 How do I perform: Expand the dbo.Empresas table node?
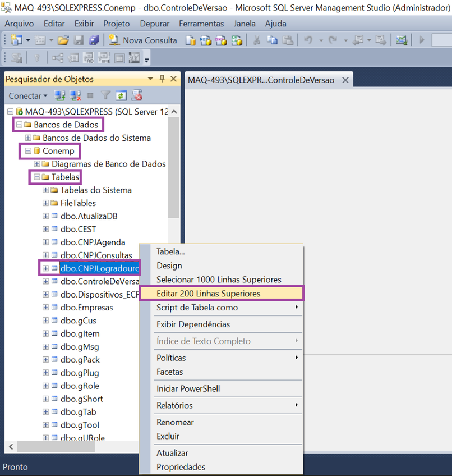click(45, 308)
